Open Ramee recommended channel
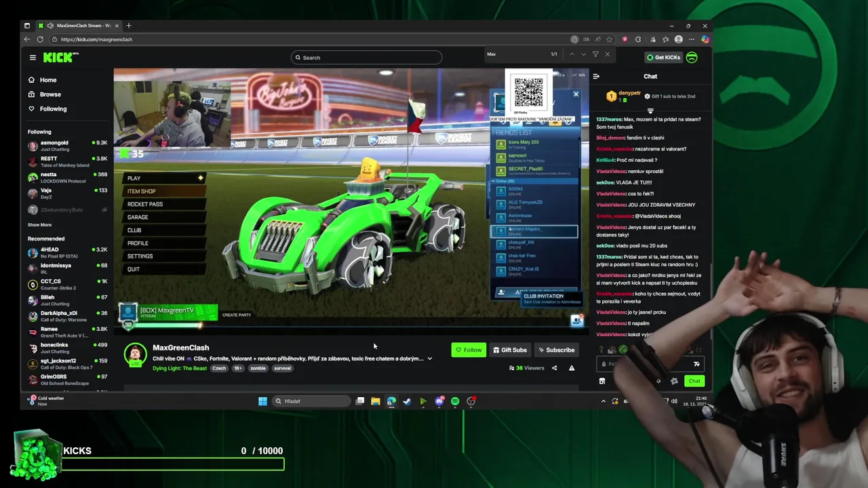868x488 pixels. click(x=67, y=332)
